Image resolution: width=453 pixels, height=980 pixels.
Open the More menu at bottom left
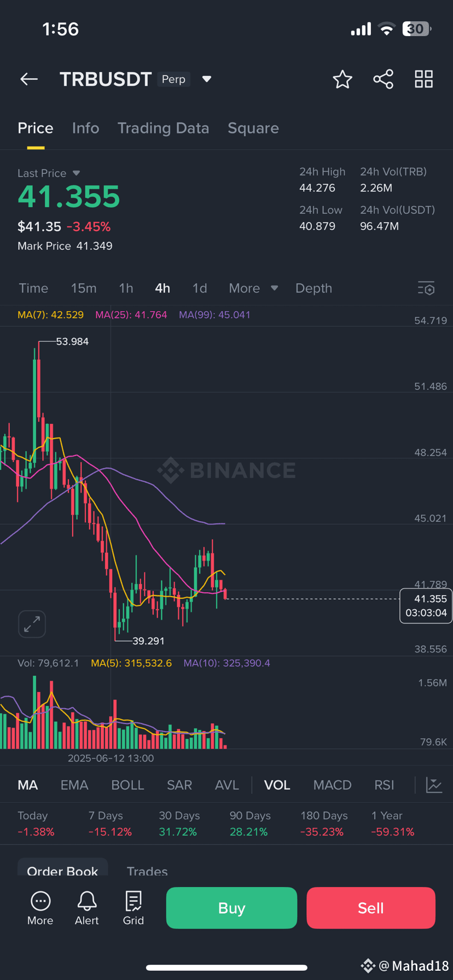(x=40, y=909)
